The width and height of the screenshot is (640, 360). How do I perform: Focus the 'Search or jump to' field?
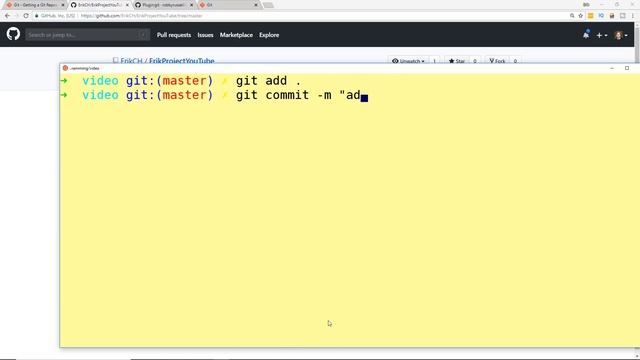coord(87,35)
